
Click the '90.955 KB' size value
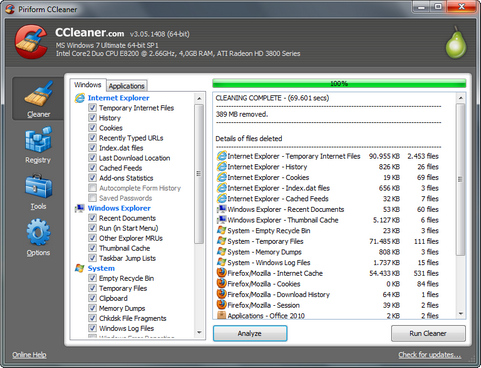pyautogui.click(x=384, y=156)
